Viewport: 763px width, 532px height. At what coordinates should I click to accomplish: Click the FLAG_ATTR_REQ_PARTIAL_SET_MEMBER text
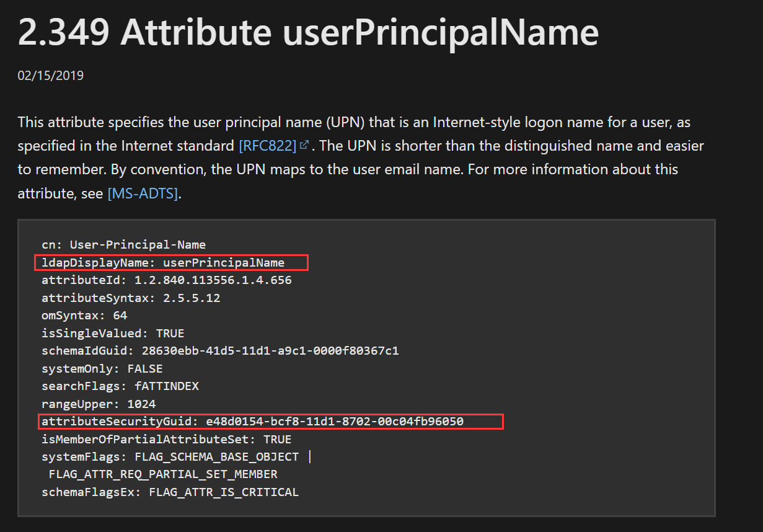tap(163, 474)
